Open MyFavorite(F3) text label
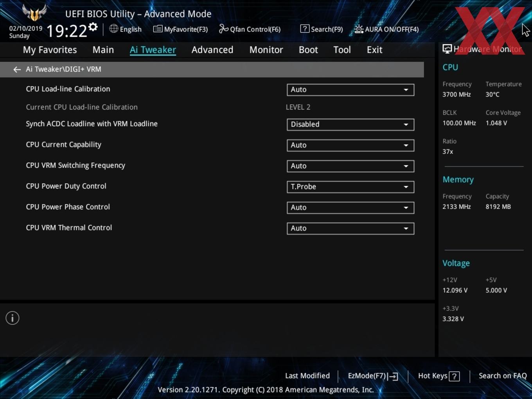This screenshot has height=399, width=532. click(186, 29)
